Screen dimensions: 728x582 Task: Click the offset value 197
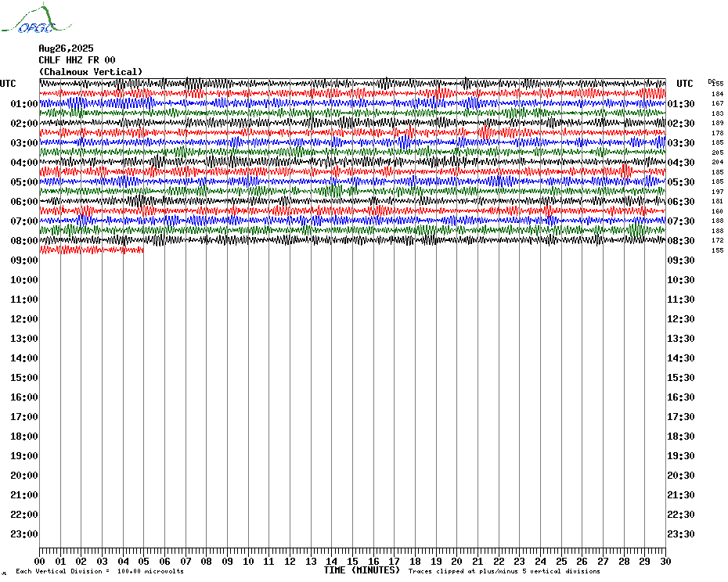click(x=717, y=192)
